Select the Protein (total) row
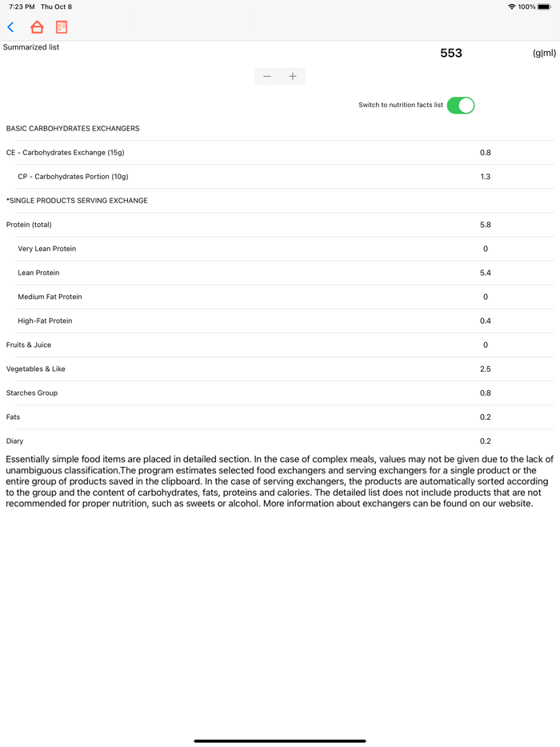560x747 pixels. (280, 225)
